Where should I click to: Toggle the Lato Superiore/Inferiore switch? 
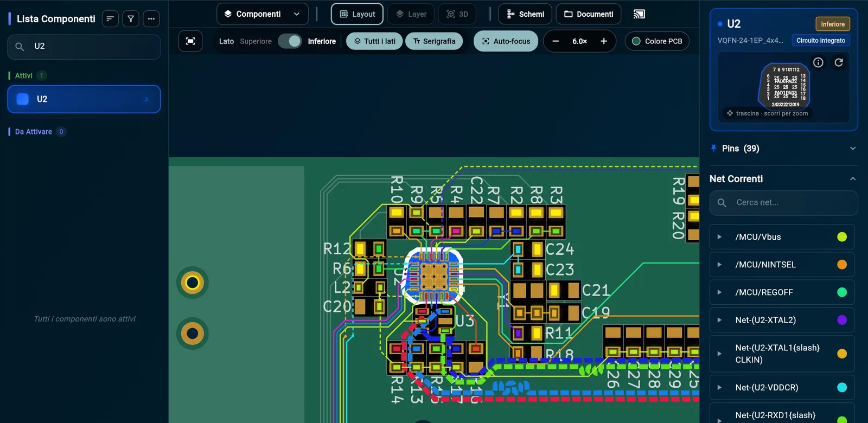tap(290, 41)
